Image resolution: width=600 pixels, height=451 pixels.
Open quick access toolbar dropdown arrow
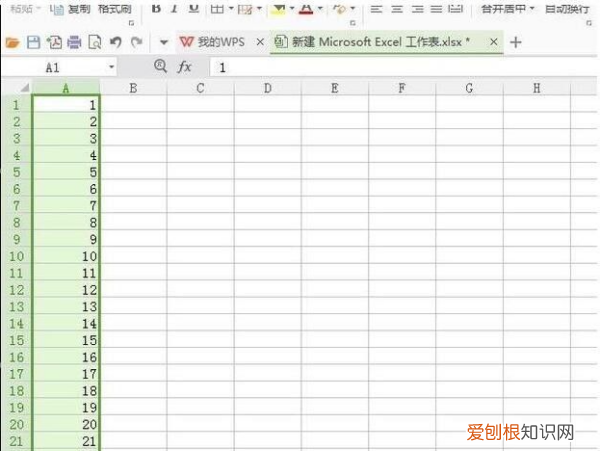point(164,42)
